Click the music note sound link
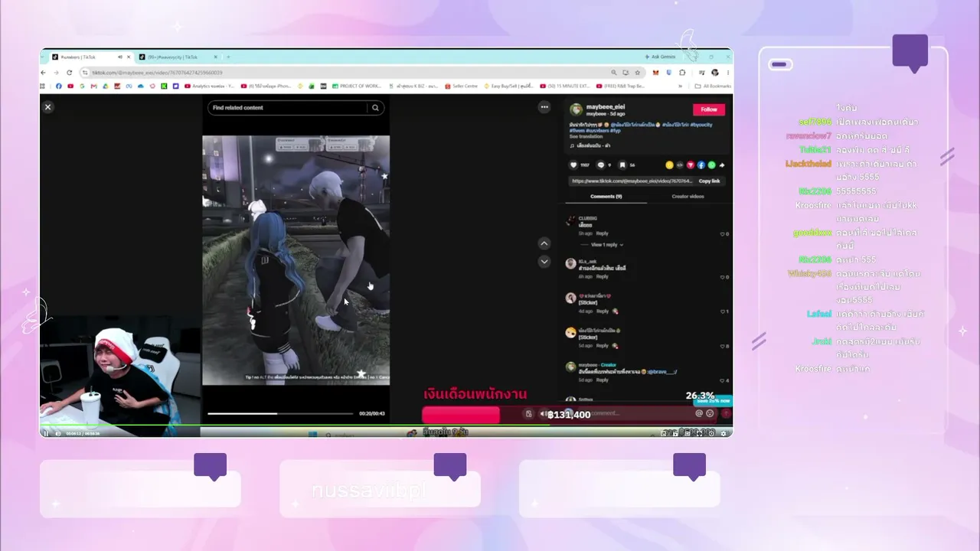The image size is (980, 551). (591, 145)
